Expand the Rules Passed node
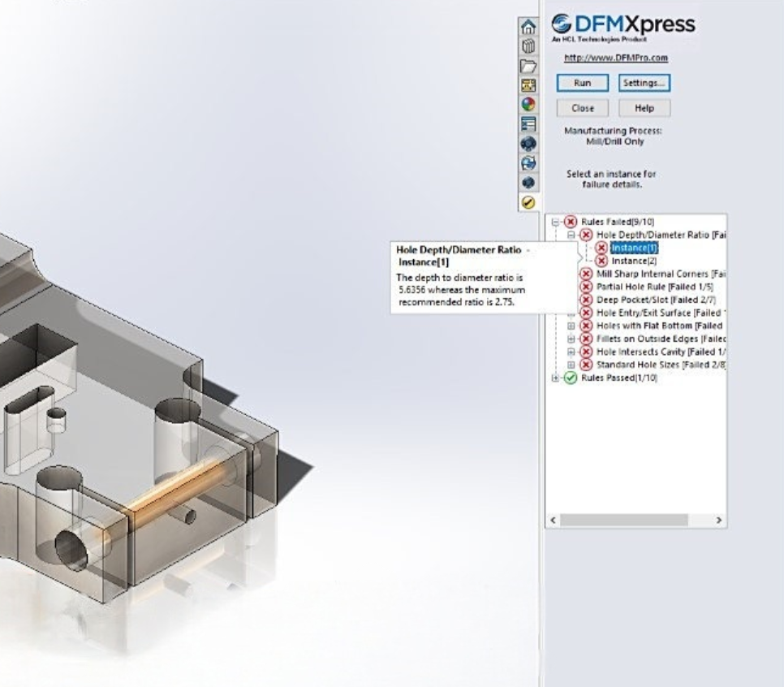784x687 pixels. (x=554, y=378)
